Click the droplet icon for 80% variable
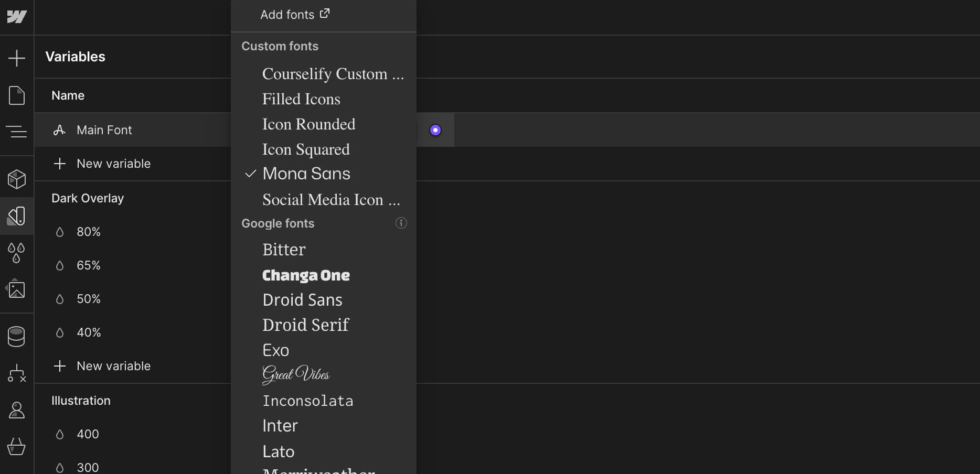This screenshot has width=980, height=474. [x=60, y=232]
